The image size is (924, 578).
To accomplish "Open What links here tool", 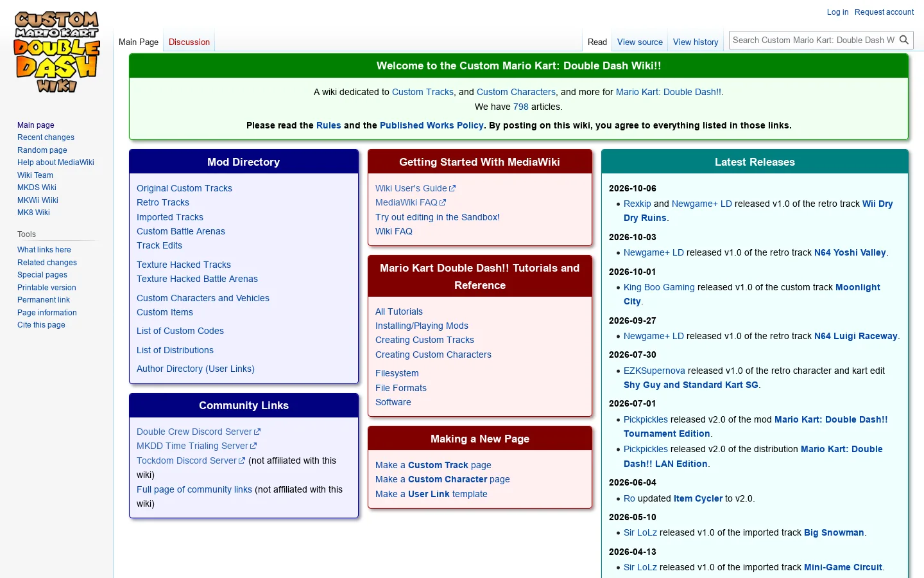I will click(44, 250).
